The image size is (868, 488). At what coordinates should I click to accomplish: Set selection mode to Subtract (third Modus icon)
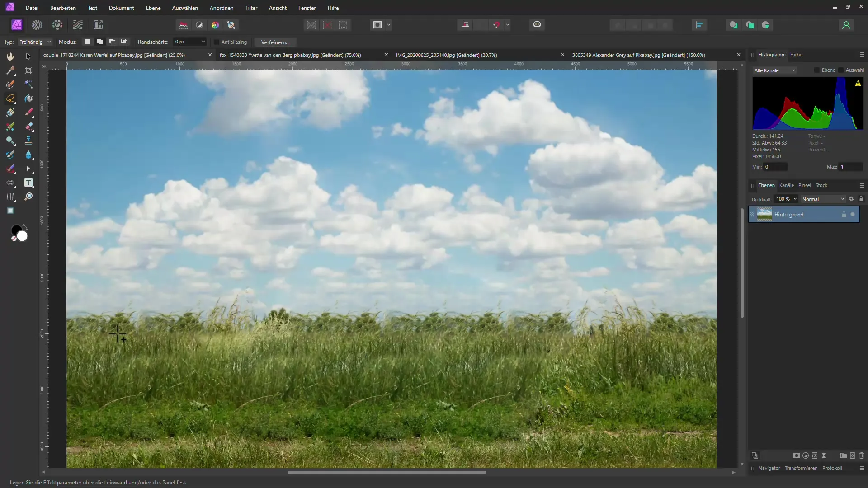coord(112,42)
